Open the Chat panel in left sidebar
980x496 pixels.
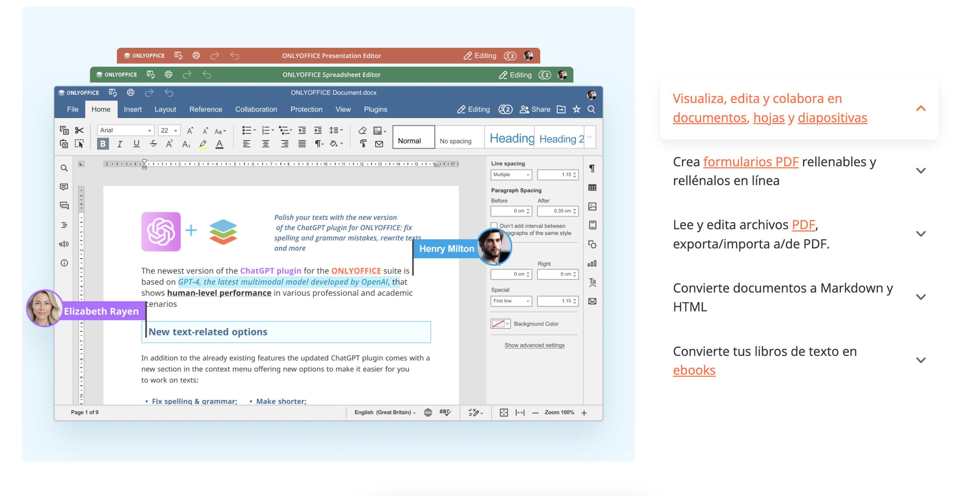click(64, 206)
